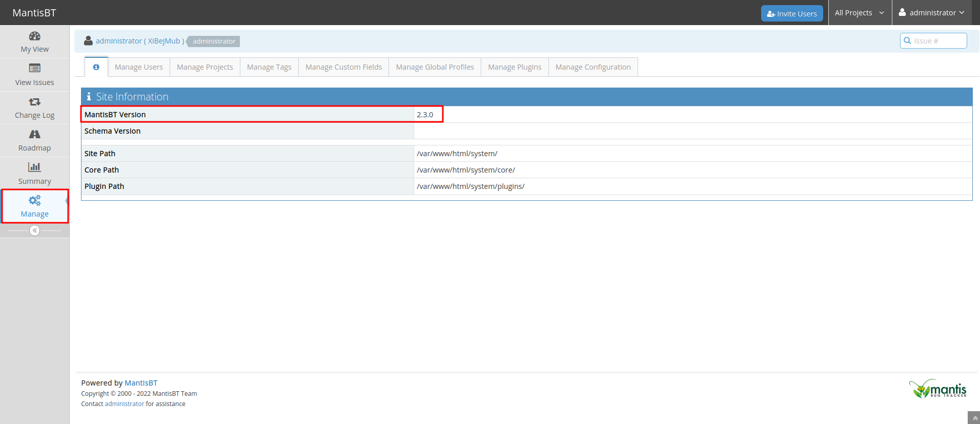Click the user icon beside administrator breadcrumb
Image resolution: width=980 pixels, height=424 pixels.
click(88, 41)
